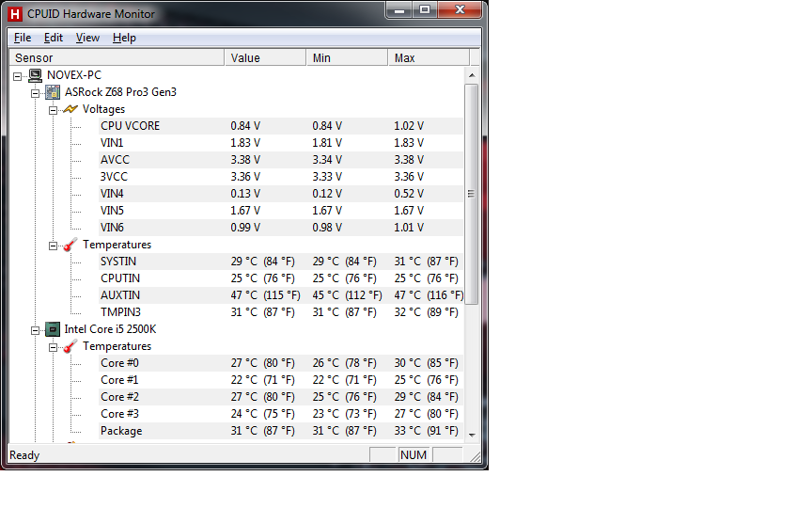This screenshot has height=508, width=812.
Task: Open the View menu
Action: pyautogui.click(x=87, y=38)
